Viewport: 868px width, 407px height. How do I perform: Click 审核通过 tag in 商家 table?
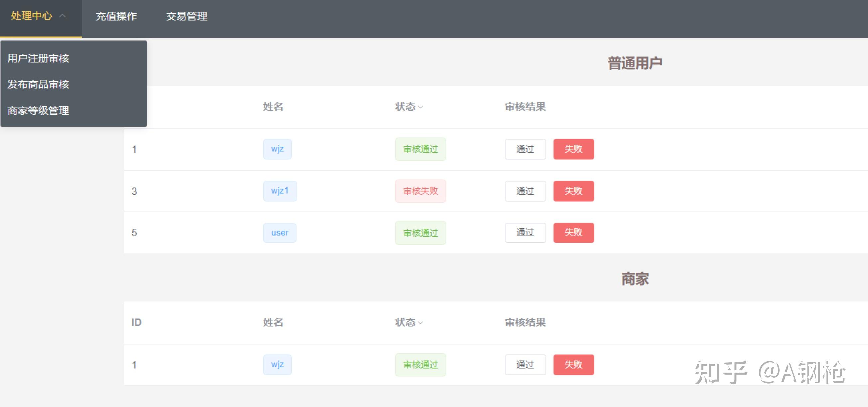(x=421, y=364)
